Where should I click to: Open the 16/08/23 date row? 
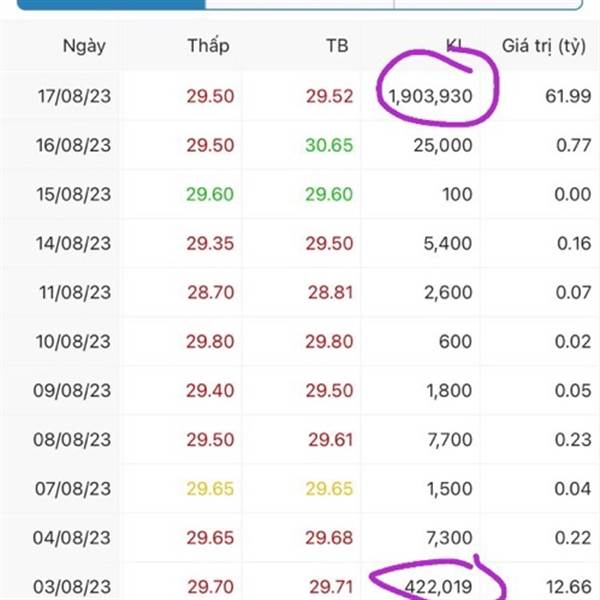coord(300,145)
